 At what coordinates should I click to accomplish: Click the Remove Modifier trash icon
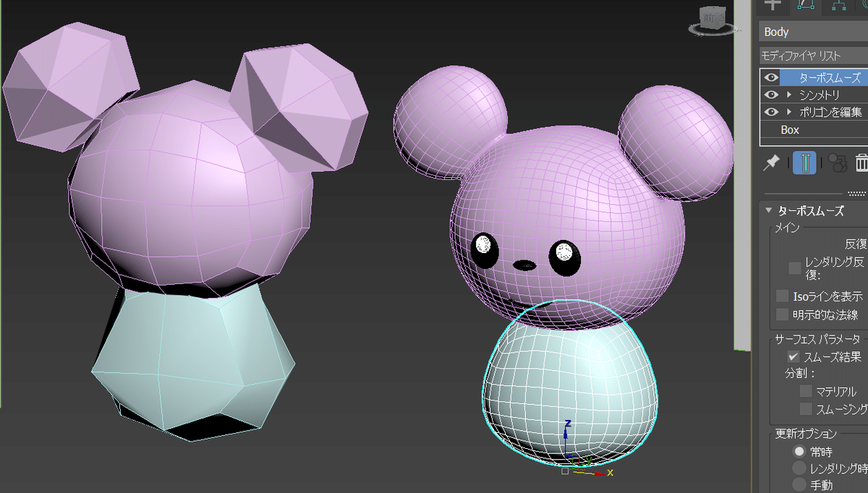pos(862,163)
